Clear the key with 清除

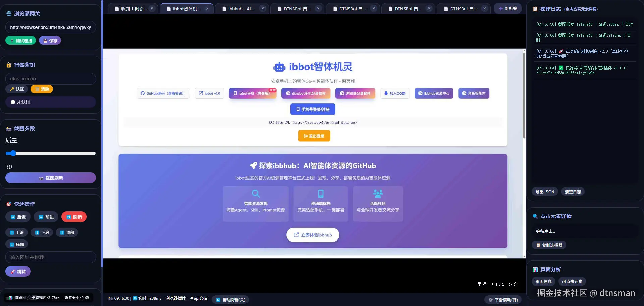coord(42,89)
